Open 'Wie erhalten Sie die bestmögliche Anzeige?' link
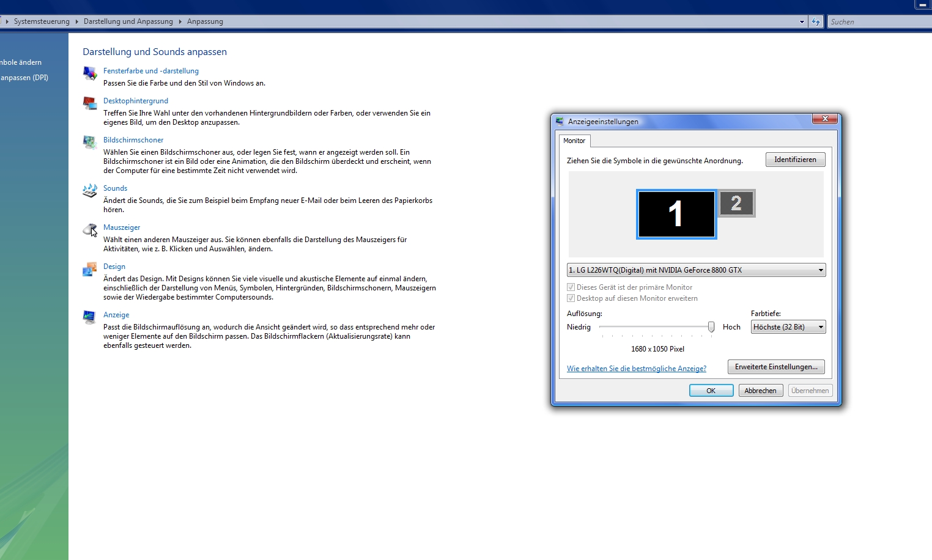932x560 pixels. [x=636, y=369]
